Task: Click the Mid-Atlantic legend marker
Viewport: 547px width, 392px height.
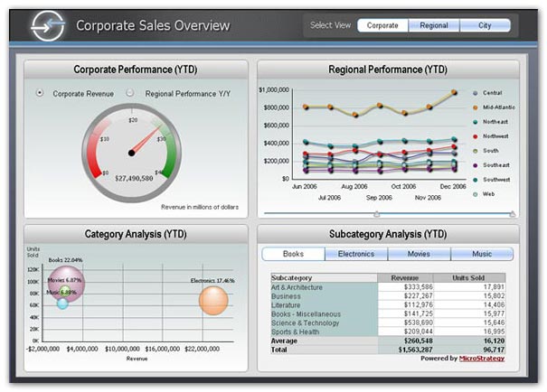Action: point(476,107)
